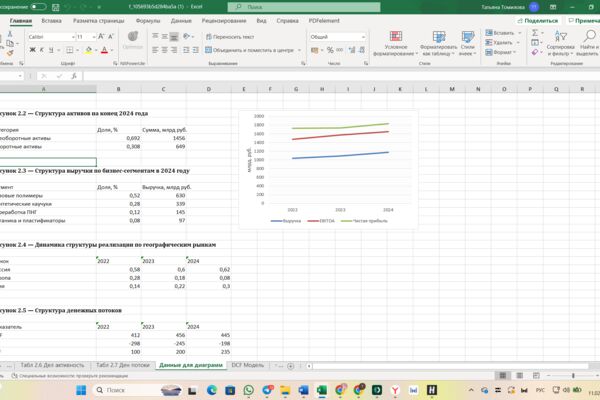Switch to the Главная ribbon tab
This screenshot has width=600, height=400.
pyautogui.click(x=21, y=21)
